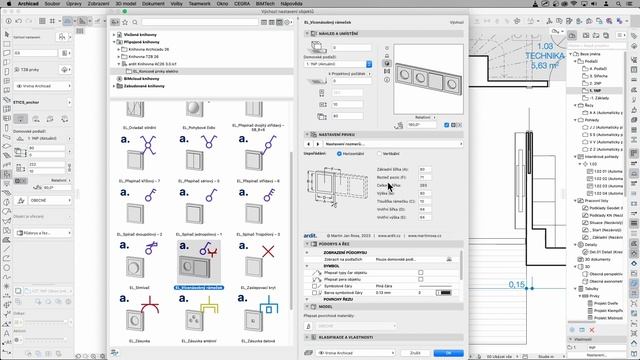Switch library browser to list view icon
640x360 pixels.
tap(264, 22)
